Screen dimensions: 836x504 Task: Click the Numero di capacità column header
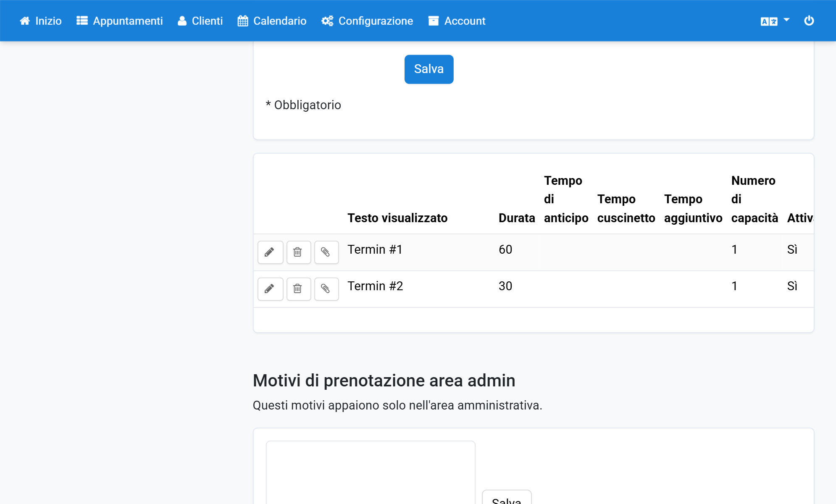(755, 199)
